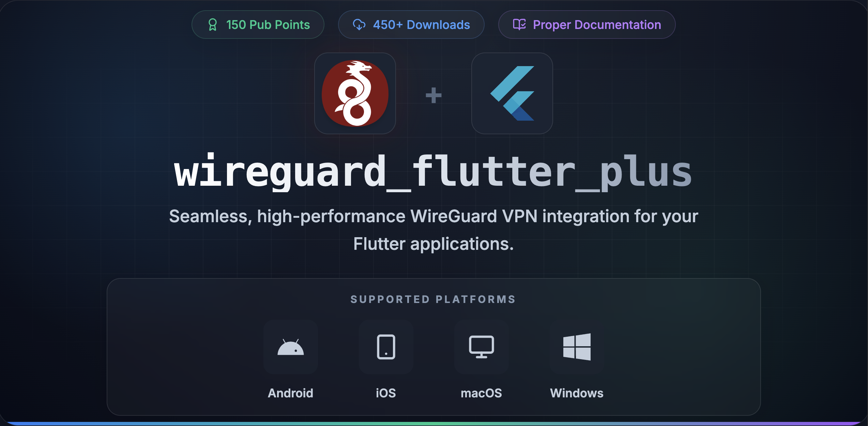The image size is (868, 426).
Task: Click the macOS label
Action: 481,393
